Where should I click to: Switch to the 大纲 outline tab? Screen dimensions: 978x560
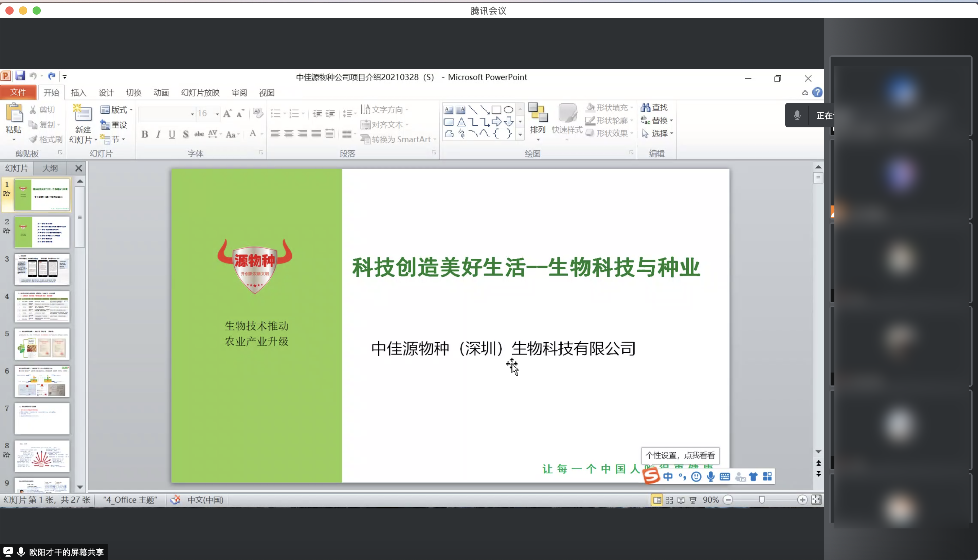point(50,168)
